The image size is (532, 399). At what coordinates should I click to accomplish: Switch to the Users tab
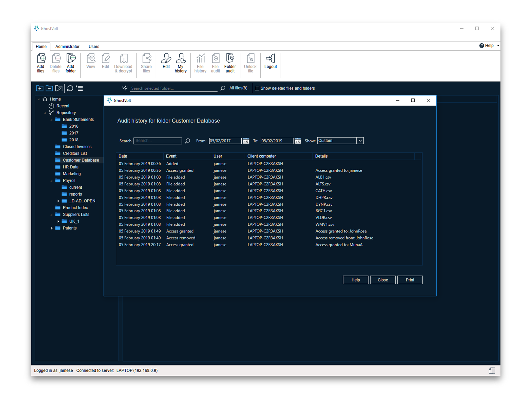click(x=94, y=46)
